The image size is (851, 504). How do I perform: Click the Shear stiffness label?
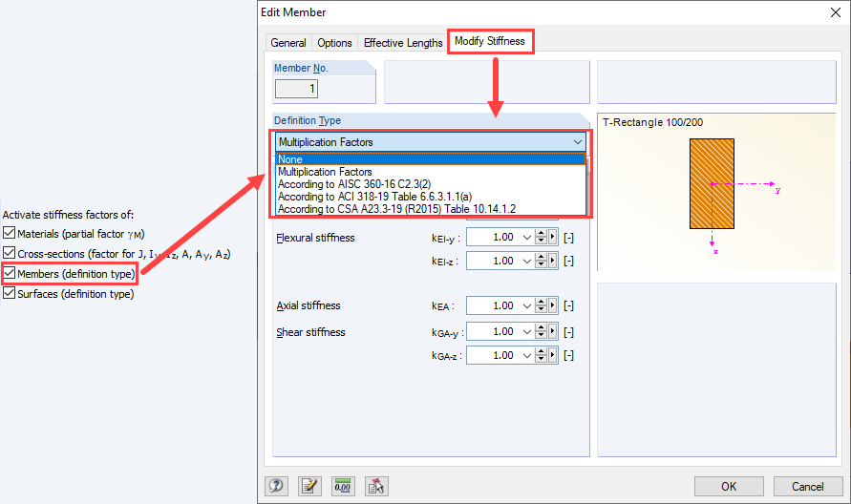[x=310, y=332]
